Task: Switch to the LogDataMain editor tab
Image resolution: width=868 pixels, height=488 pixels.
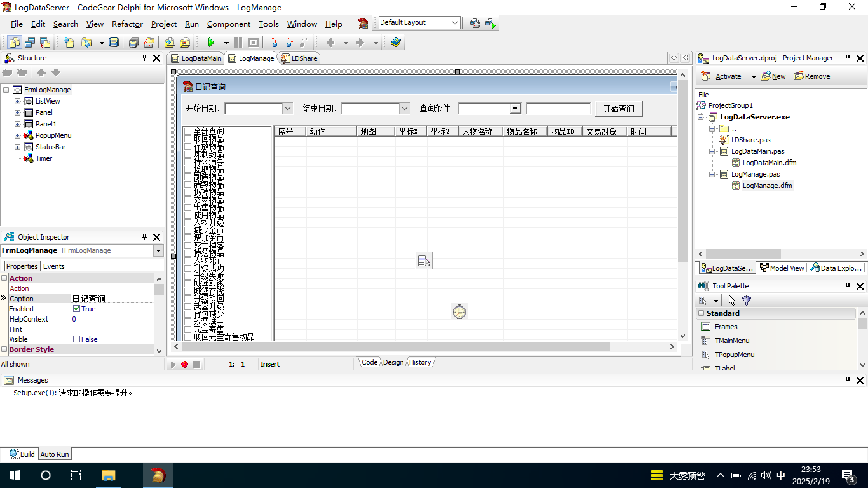Action: pos(196,58)
